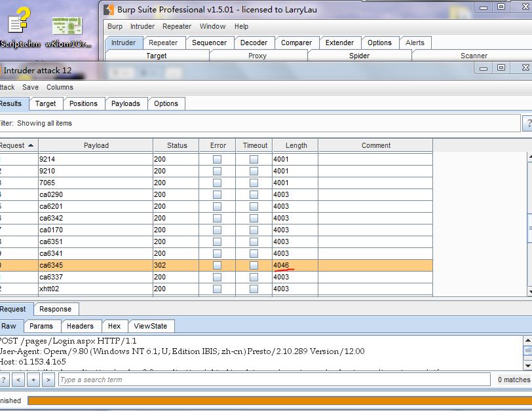532x411 pixels.
Task: Open the Window menu
Action: [212, 26]
